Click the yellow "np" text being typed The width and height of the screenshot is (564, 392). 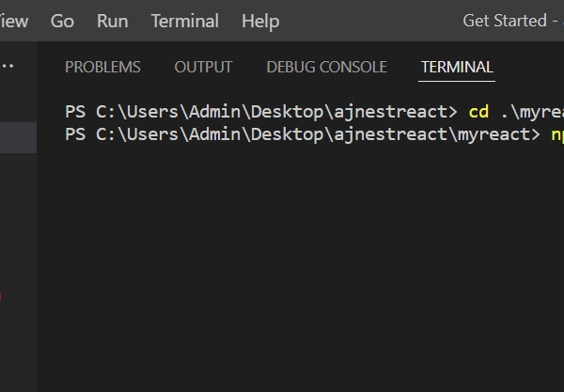pyautogui.click(x=556, y=134)
